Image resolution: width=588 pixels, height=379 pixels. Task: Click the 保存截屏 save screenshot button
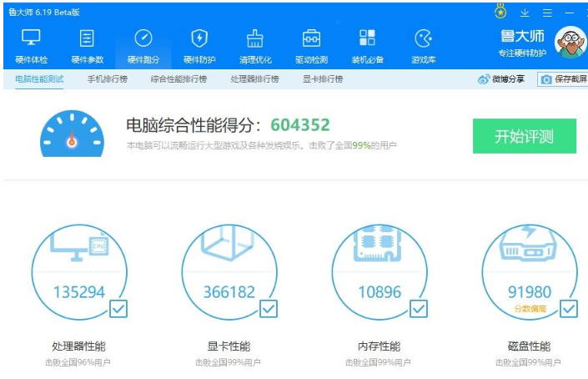click(x=564, y=79)
